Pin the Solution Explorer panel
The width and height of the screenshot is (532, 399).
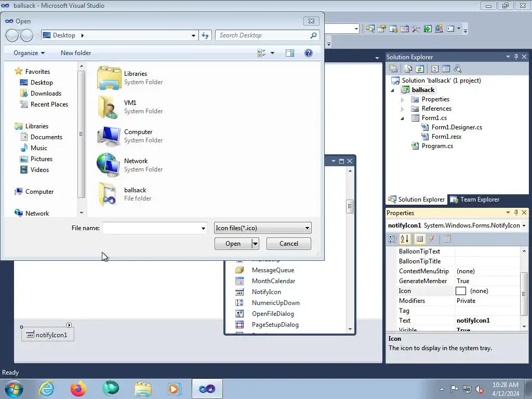[516, 57]
